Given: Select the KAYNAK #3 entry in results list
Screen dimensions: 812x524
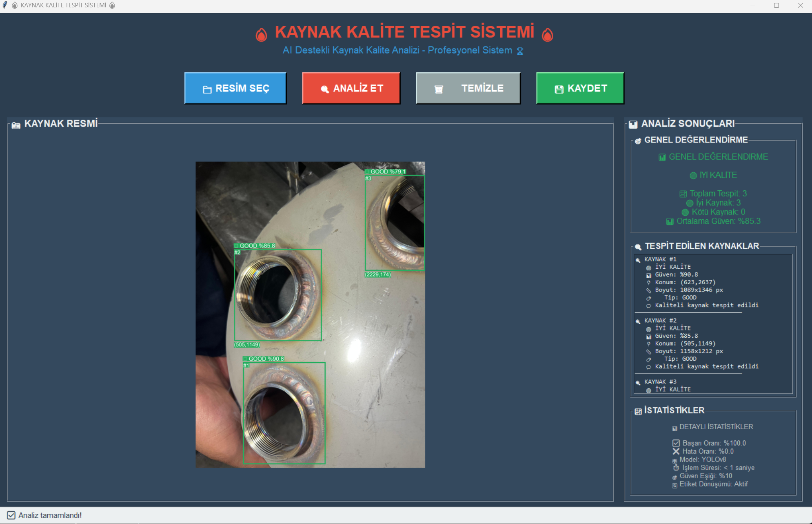Looking at the screenshot, I should coord(660,382).
